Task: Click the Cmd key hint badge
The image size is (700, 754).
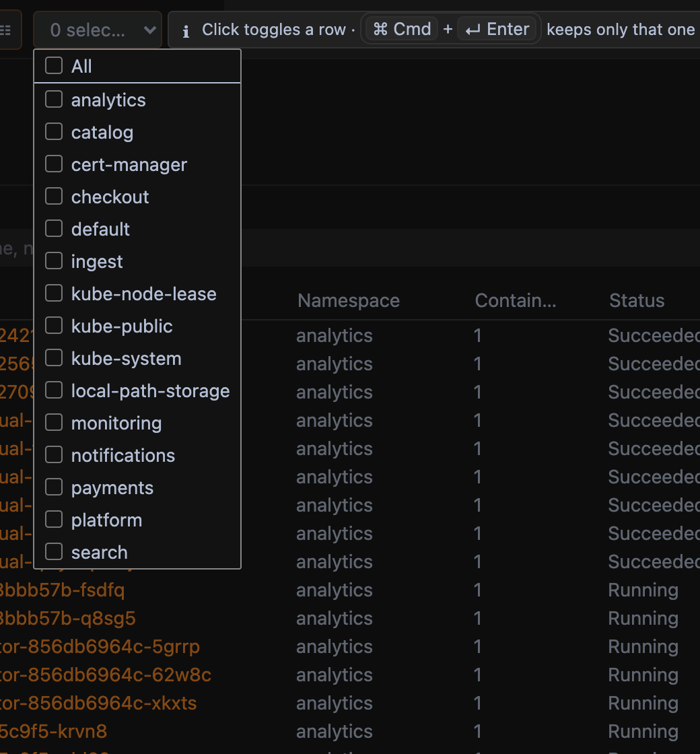Action: [x=402, y=30]
